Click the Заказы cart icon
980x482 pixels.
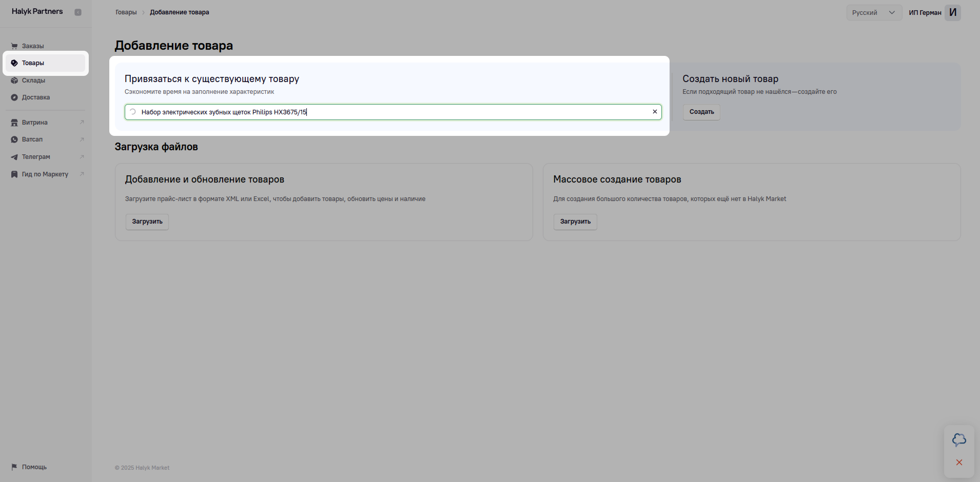point(14,46)
